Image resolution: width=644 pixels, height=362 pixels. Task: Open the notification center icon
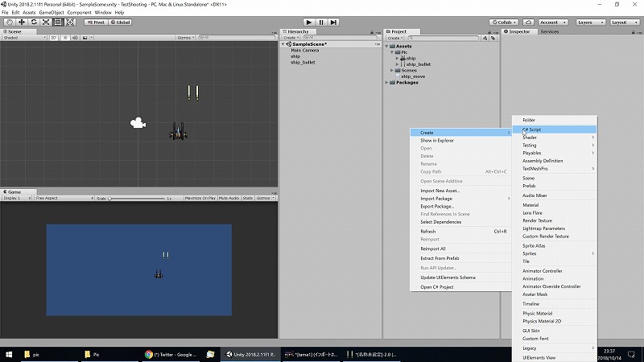click(x=631, y=354)
